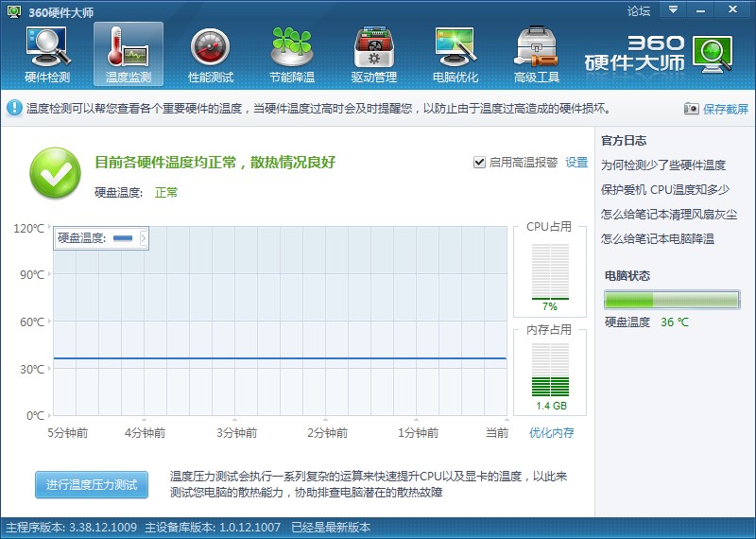Open the 论坛 forum link
Viewport: 756px width, 539px height.
click(639, 10)
